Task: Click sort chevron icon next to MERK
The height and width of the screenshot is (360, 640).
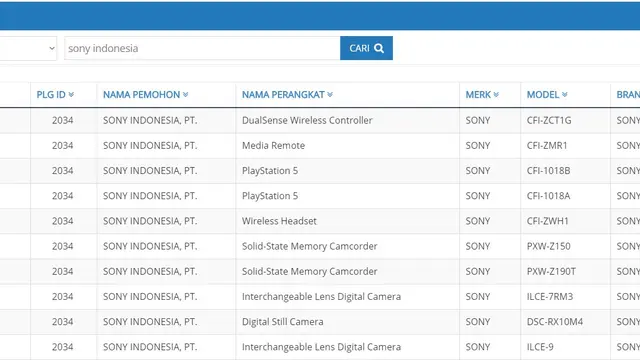Action: (496, 95)
